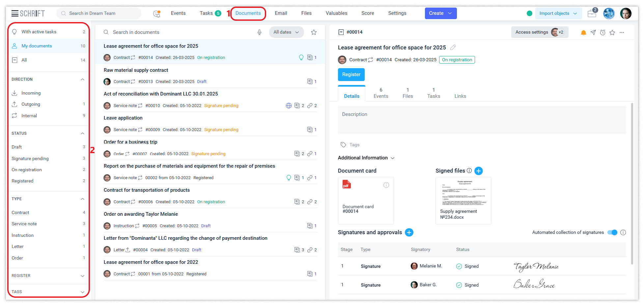Switch to the Events tab in document
This screenshot has width=644, height=306.
(x=381, y=93)
